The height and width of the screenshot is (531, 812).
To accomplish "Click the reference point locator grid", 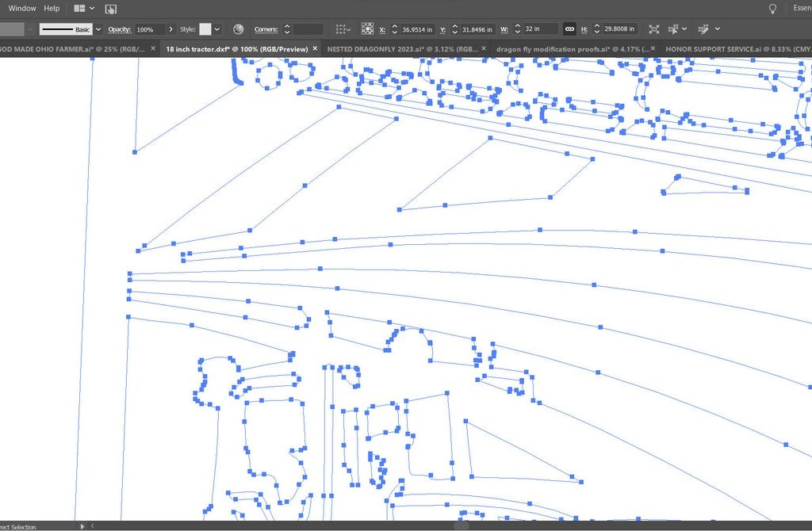I will pos(368,29).
